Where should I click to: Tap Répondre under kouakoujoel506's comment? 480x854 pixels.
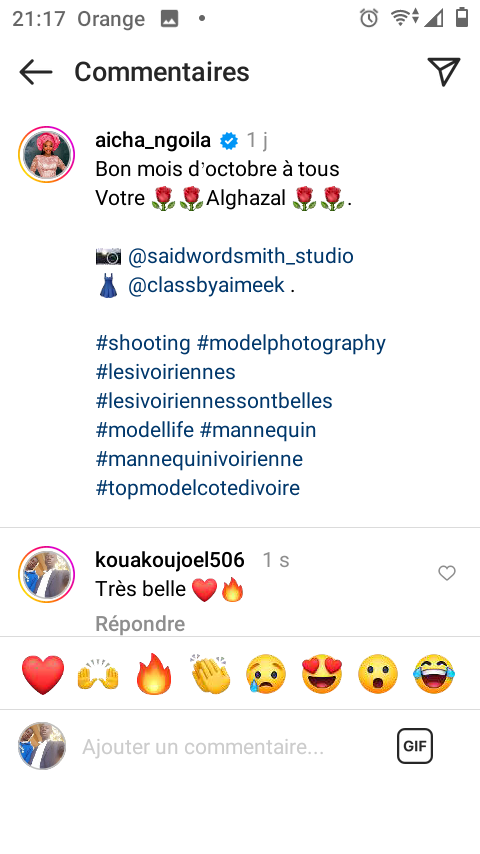pyautogui.click(x=140, y=624)
